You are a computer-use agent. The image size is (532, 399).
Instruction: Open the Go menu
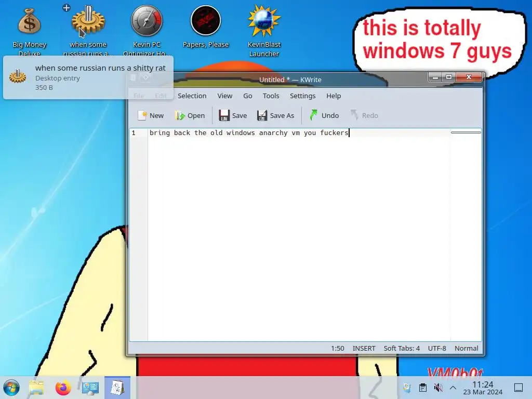pos(248,96)
